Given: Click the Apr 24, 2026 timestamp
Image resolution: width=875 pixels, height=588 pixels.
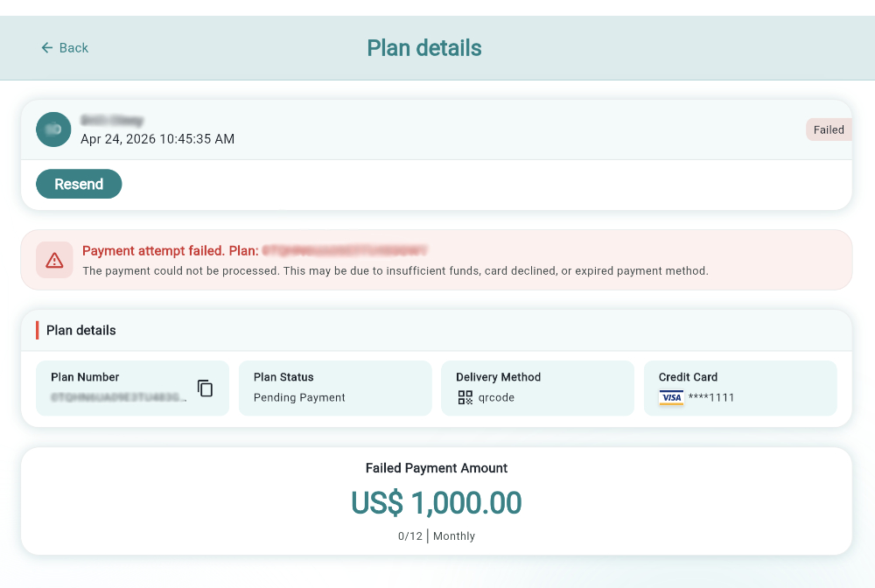Looking at the screenshot, I should [157, 138].
